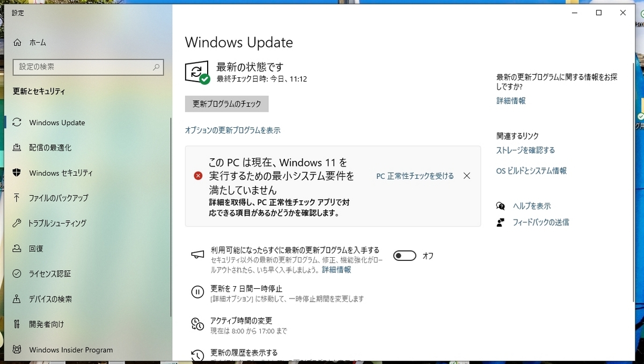Viewport: 644px width, 364px height.
Task: Click 更新を 7 日間一時停止 text
Action: [246, 288]
